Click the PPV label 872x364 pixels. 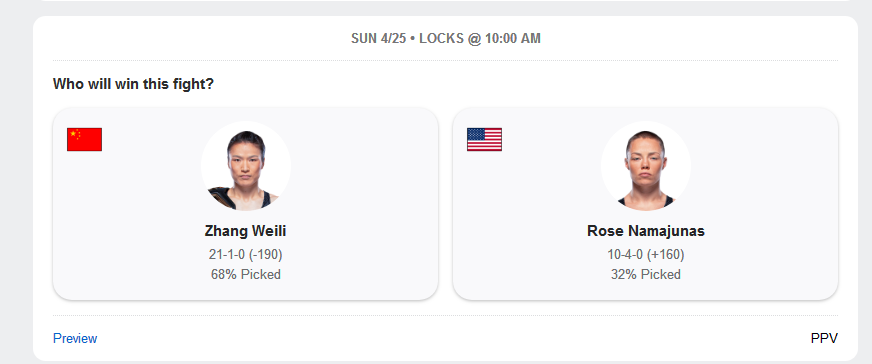[824, 338]
